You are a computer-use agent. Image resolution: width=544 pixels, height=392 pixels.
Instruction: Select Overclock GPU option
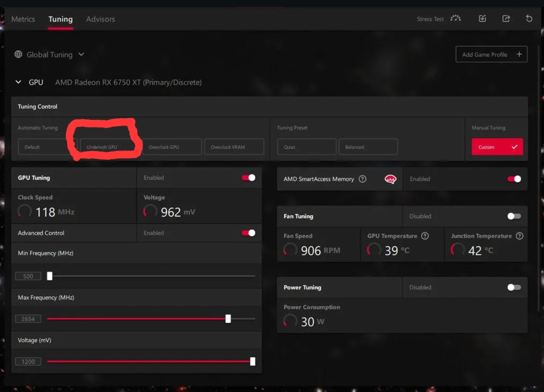point(172,147)
